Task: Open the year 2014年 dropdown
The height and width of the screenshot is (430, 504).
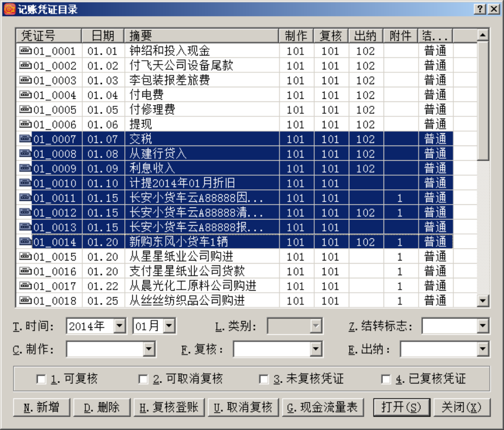Action: click(x=122, y=326)
